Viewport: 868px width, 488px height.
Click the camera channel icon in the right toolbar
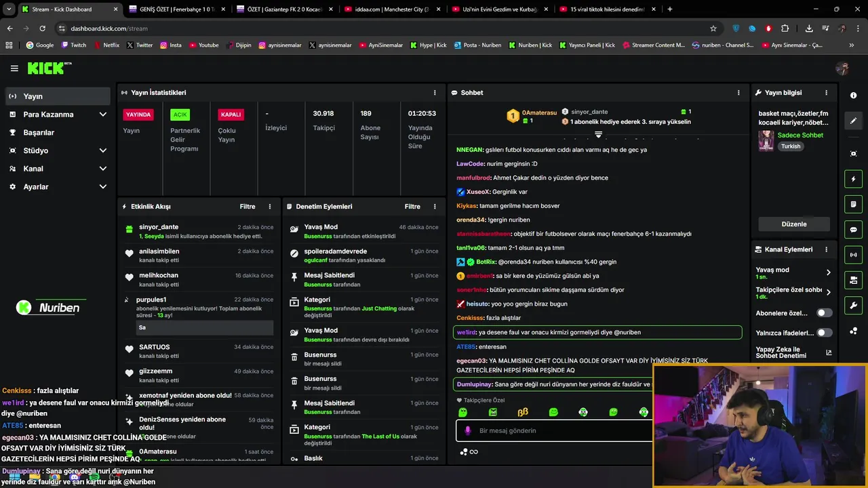point(853,280)
